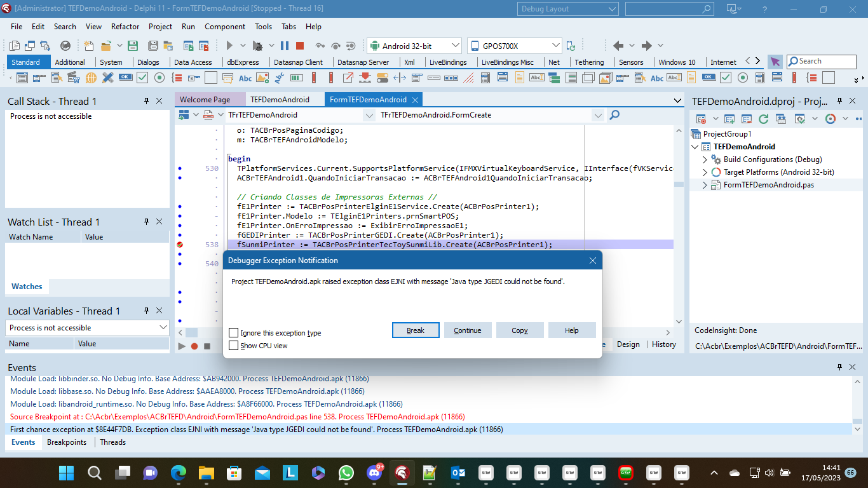The height and width of the screenshot is (488, 868).
Task: Click the editor find magnifier icon
Action: click(x=614, y=115)
